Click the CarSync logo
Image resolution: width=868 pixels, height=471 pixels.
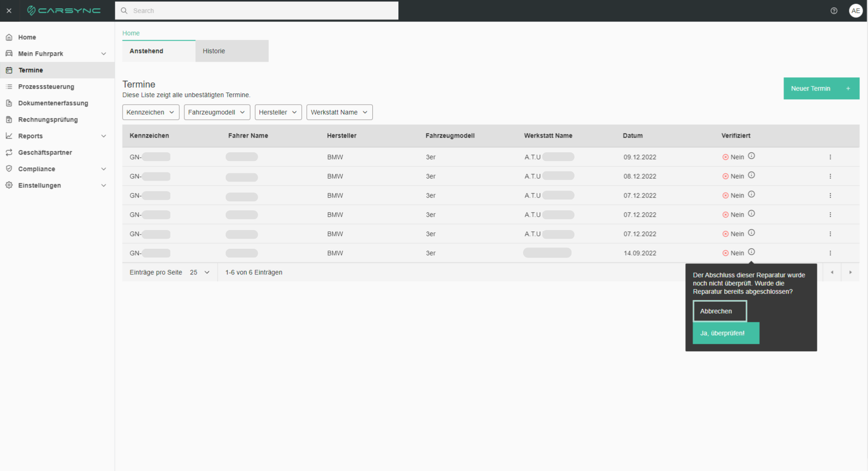click(x=64, y=11)
